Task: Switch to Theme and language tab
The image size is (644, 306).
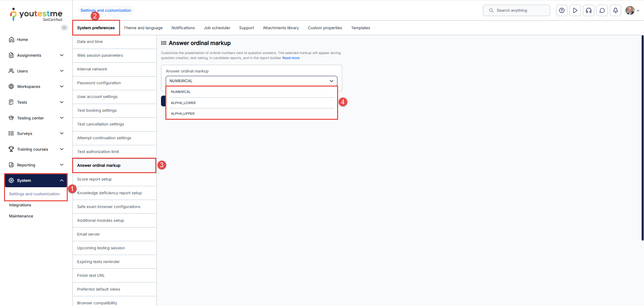Action: click(x=143, y=28)
